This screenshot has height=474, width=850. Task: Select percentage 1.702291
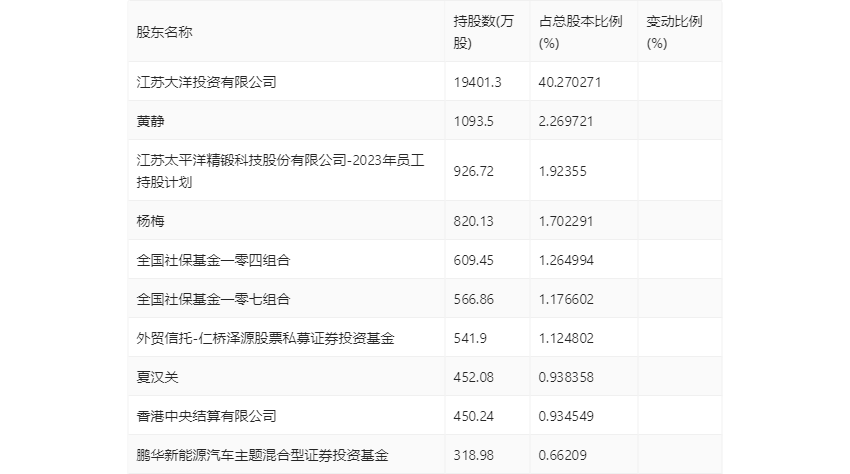point(566,221)
